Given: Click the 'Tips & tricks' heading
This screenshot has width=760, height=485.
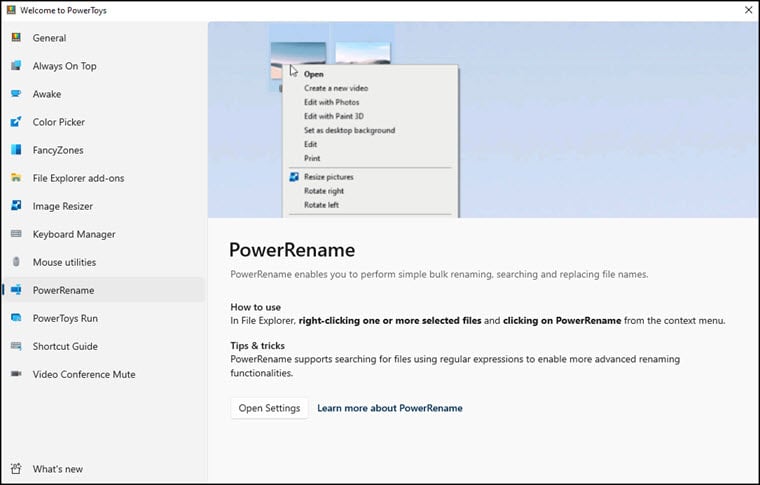Looking at the screenshot, I should point(257,345).
